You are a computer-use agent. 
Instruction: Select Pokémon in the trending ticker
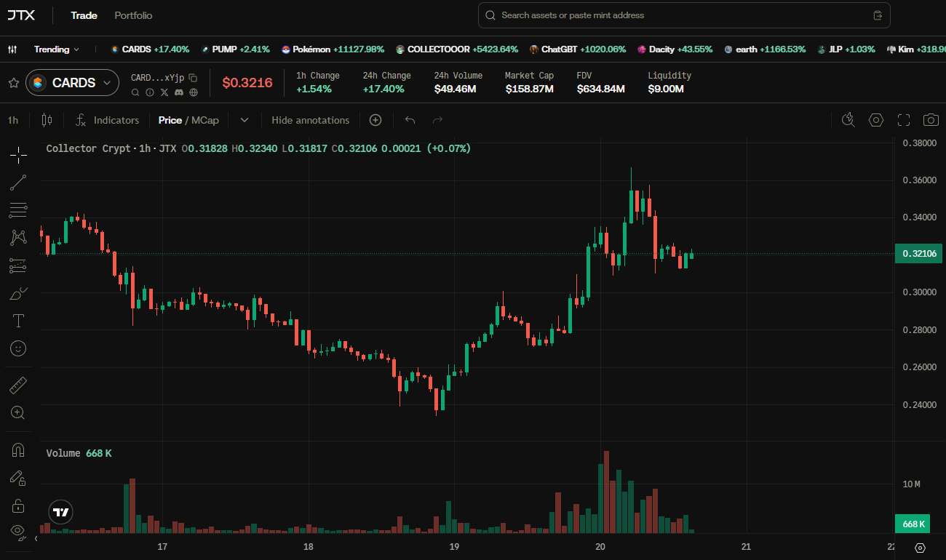click(x=333, y=49)
